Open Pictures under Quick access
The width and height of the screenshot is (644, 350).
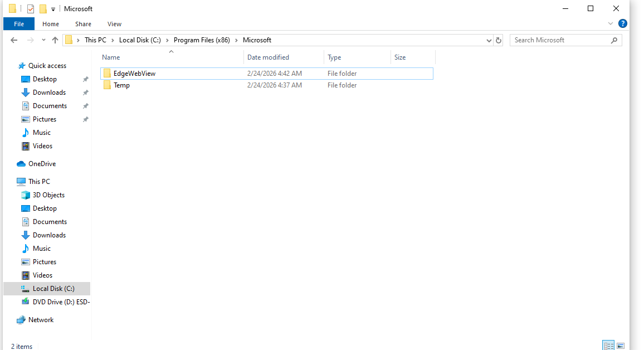pos(45,119)
